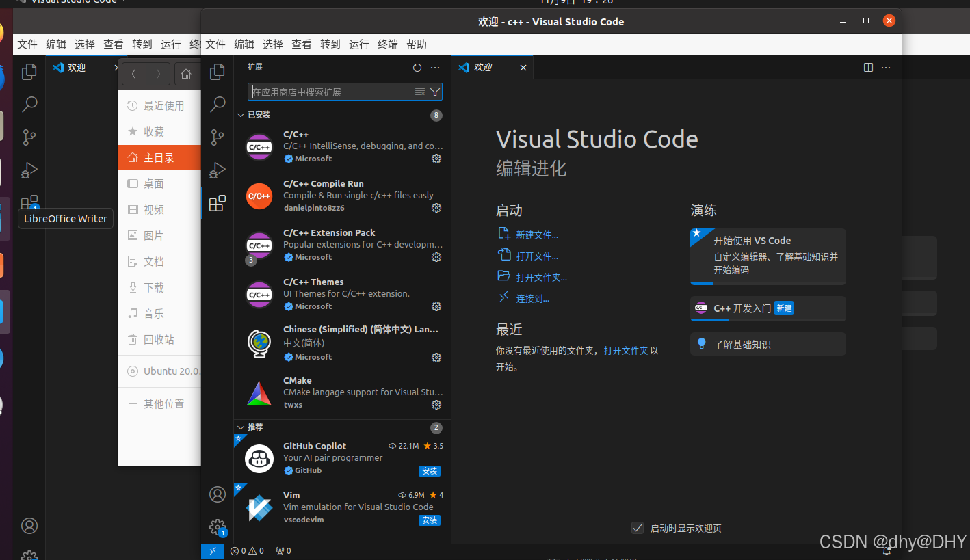Viewport: 970px width, 560px height.
Task: Click 打开文件... link
Action: (x=537, y=256)
